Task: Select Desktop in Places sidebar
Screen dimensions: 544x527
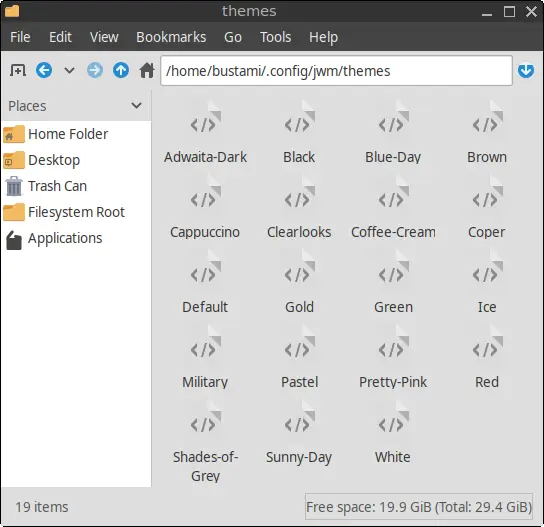Action: tap(76, 160)
